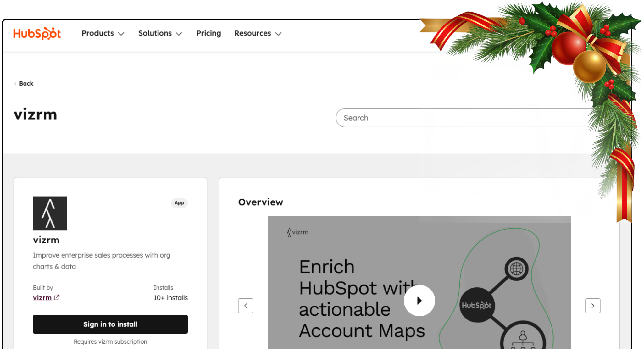Open the Products dropdown menu
644x349 pixels.
(x=103, y=33)
